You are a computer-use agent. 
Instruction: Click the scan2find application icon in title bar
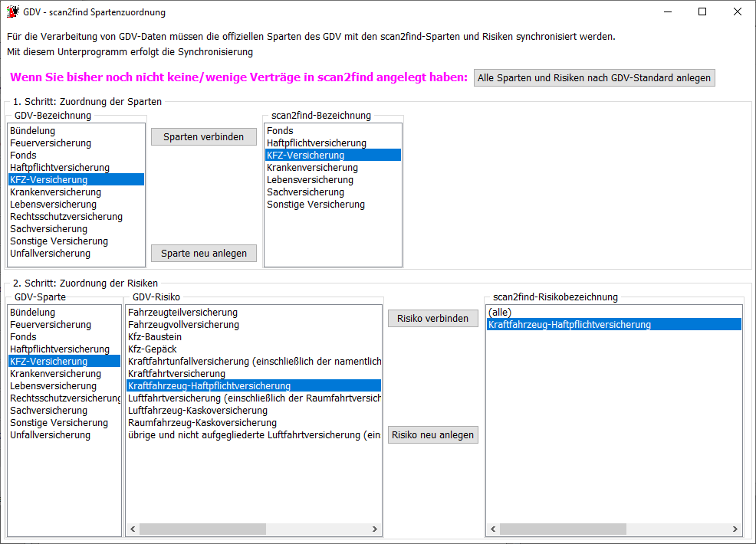[x=13, y=11]
